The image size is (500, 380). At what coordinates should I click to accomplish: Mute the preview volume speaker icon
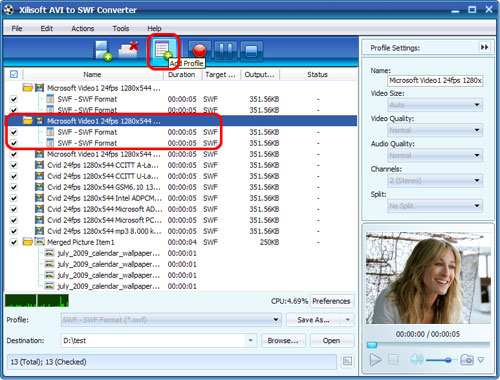coord(416,359)
